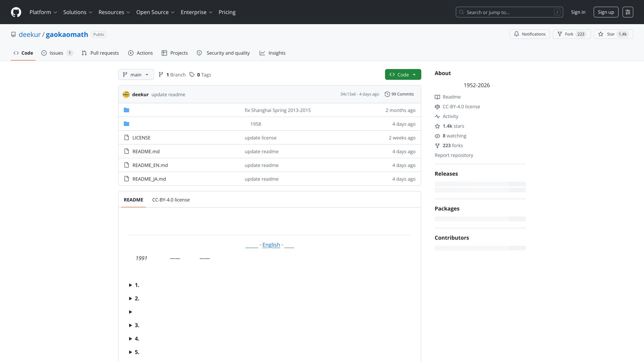The width and height of the screenshot is (644, 362).
Task: View the 99 Commits history
Action: [x=399, y=94]
